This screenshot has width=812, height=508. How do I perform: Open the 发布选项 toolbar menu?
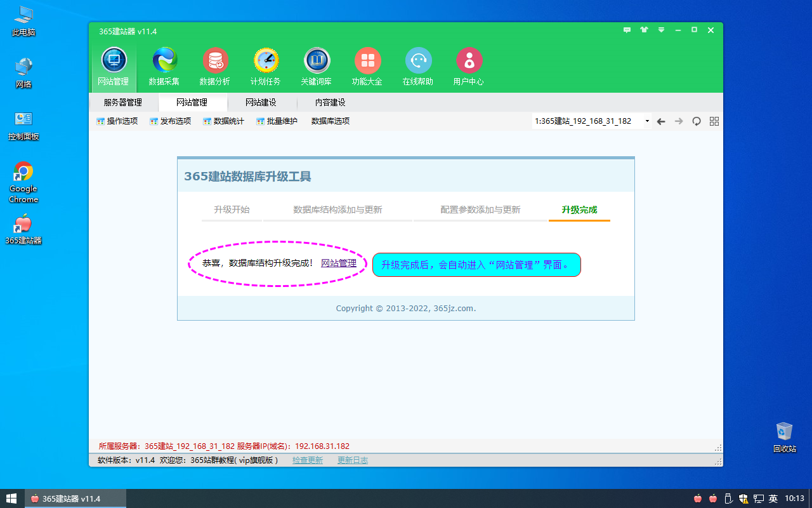tap(170, 121)
